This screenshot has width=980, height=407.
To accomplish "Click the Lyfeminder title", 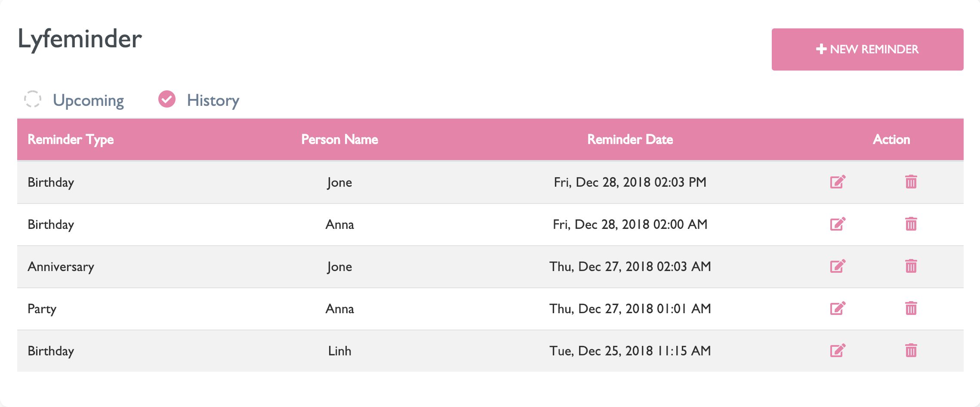I will (x=80, y=39).
